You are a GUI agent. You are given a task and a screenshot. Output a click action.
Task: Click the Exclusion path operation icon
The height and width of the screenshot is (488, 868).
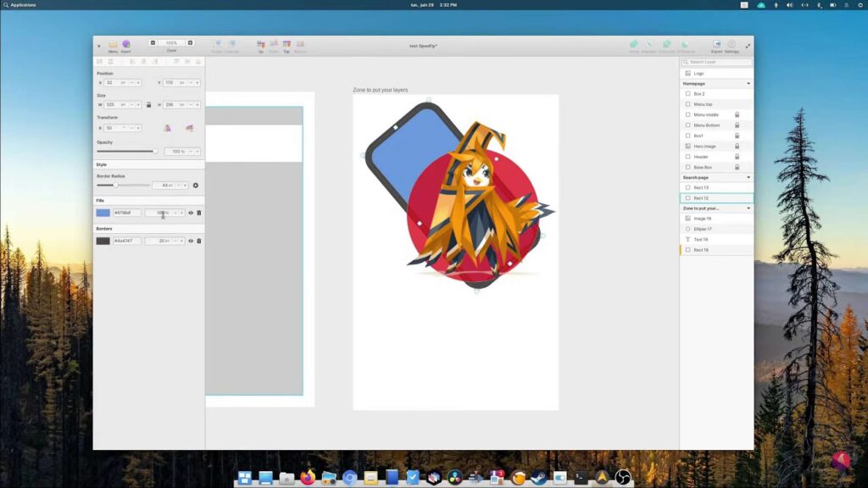pos(667,44)
